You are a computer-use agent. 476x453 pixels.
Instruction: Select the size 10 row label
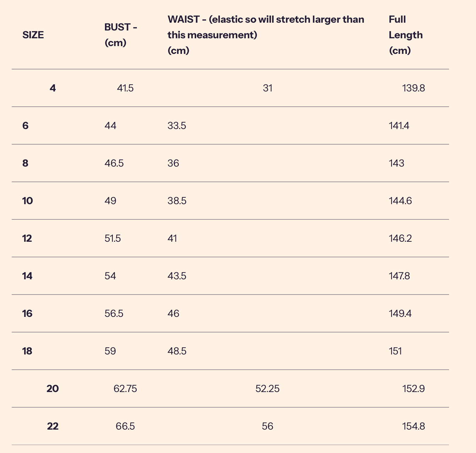(x=27, y=201)
